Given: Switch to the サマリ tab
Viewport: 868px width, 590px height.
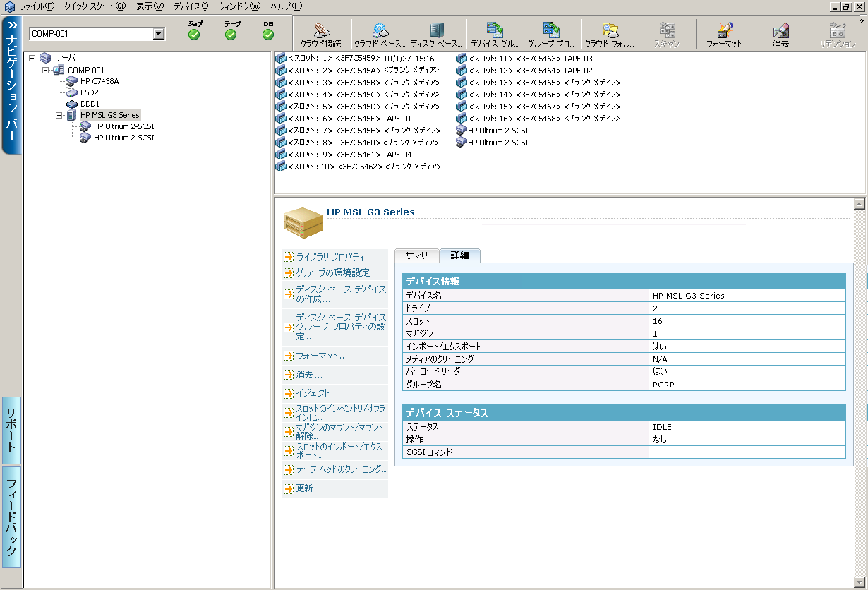Looking at the screenshot, I should click(416, 255).
